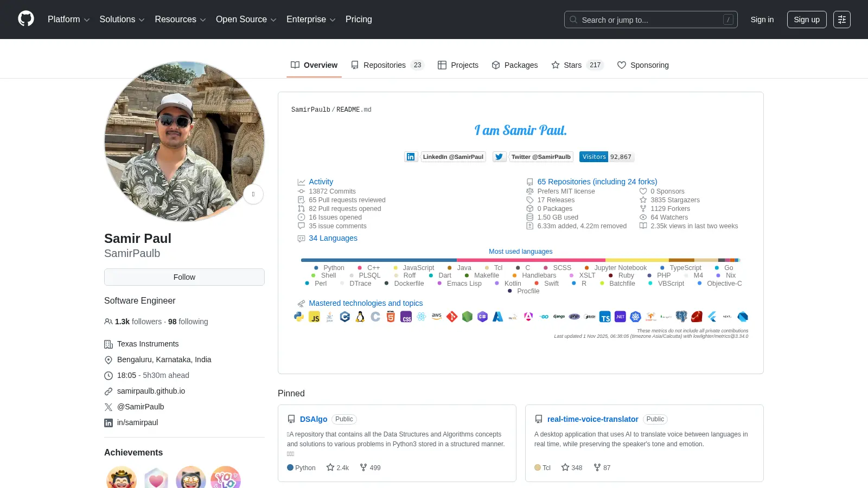Click the Sign up button
868x488 pixels.
[807, 20]
